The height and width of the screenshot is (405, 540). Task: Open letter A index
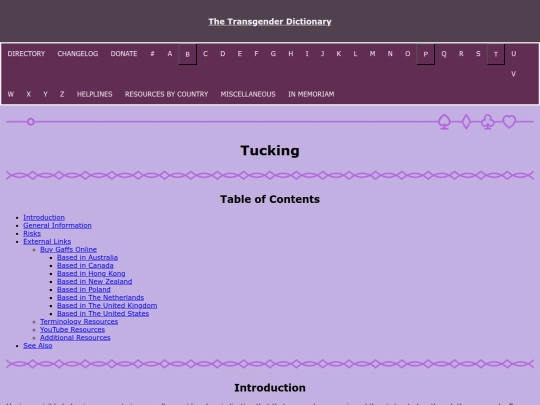pos(170,54)
